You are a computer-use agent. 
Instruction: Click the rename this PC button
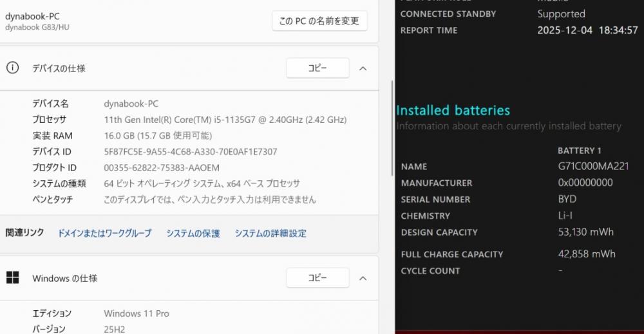[x=319, y=21]
